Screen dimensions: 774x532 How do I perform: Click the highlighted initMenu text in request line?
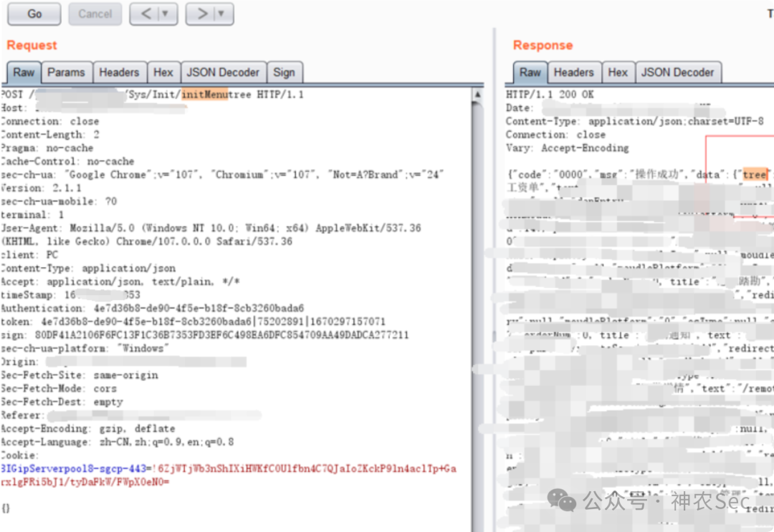click(x=205, y=95)
